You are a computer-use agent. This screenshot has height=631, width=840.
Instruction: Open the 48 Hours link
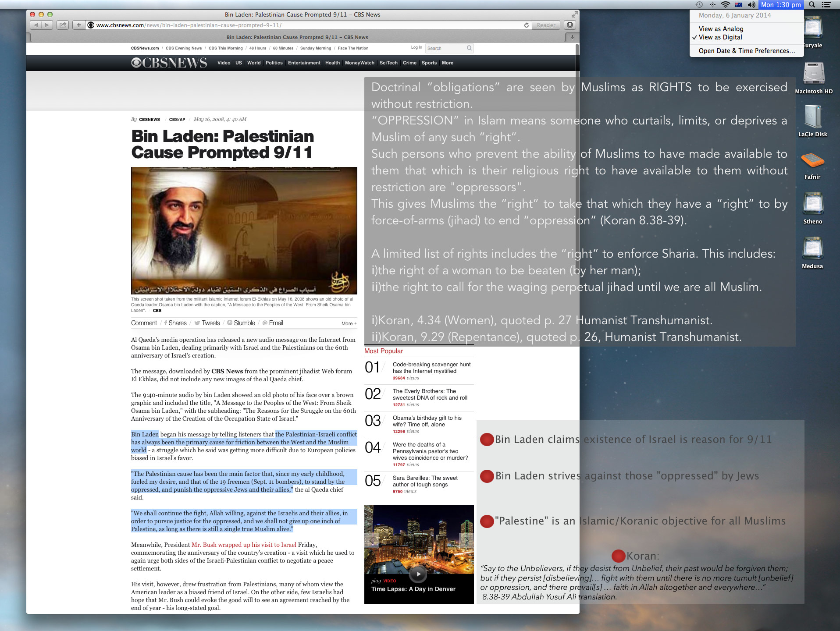(258, 48)
